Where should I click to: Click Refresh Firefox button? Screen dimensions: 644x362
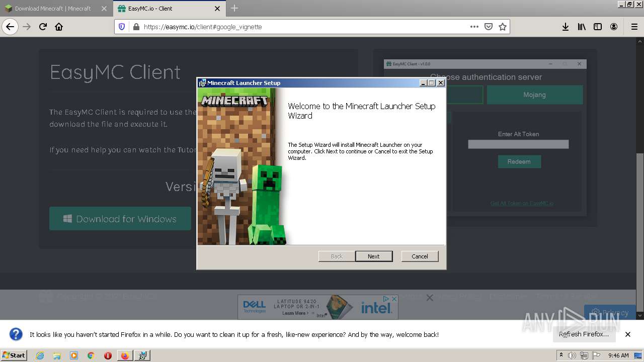tap(584, 334)
